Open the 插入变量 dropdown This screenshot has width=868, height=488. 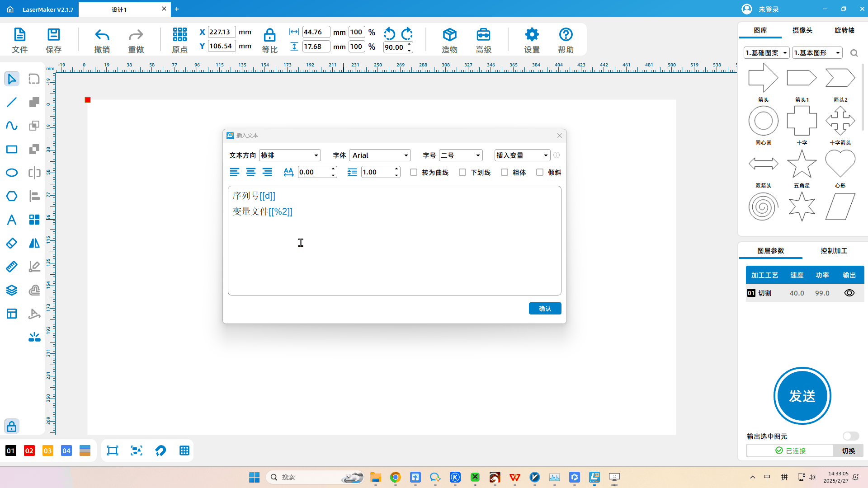point(523,155)
